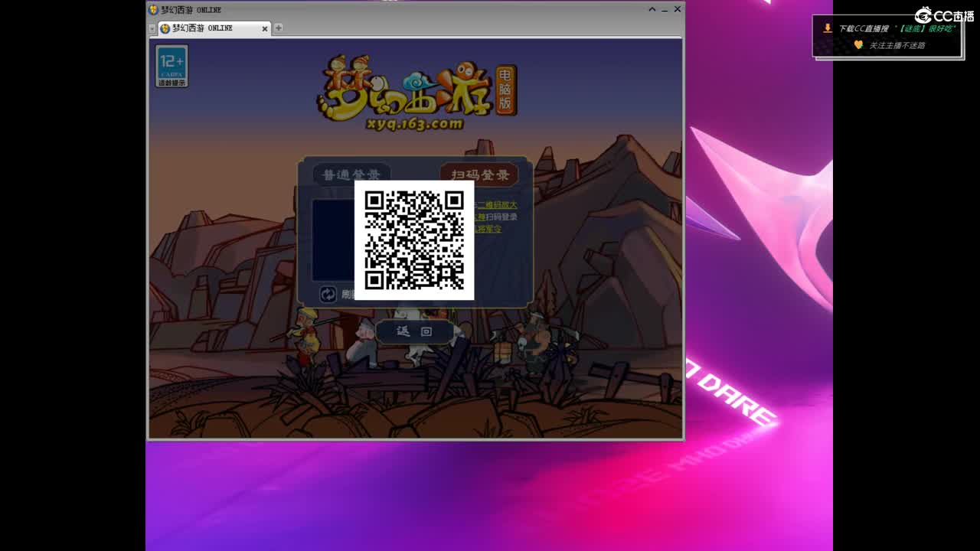Click the 扫码登录 text beside the QR code

(x=501, y=217)
